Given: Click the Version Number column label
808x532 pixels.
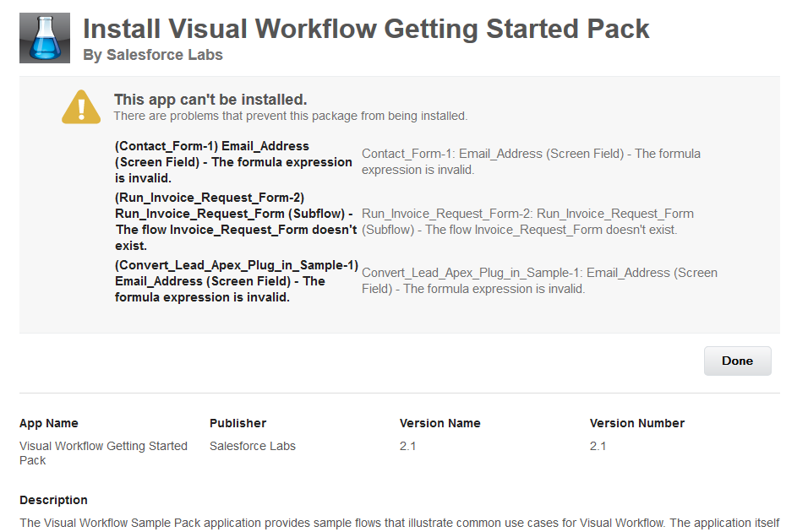Looking at the screenshot, I should [637, 423].
